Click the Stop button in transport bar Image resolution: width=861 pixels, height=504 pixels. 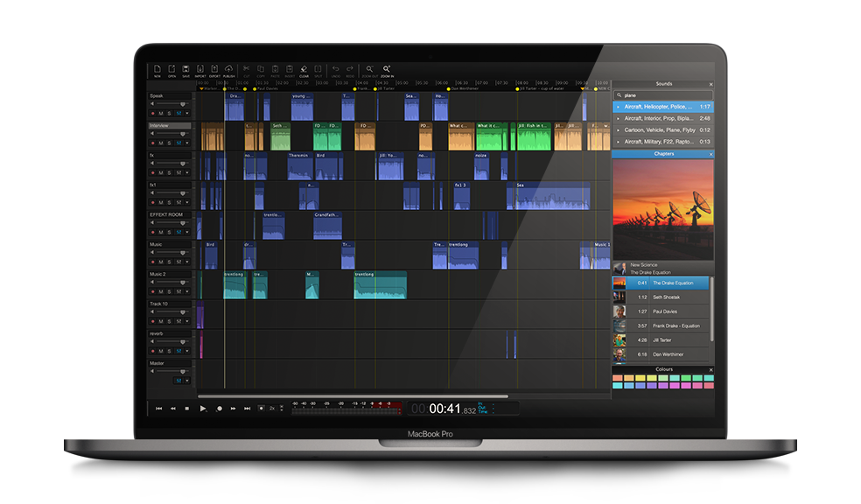[186, 409]
